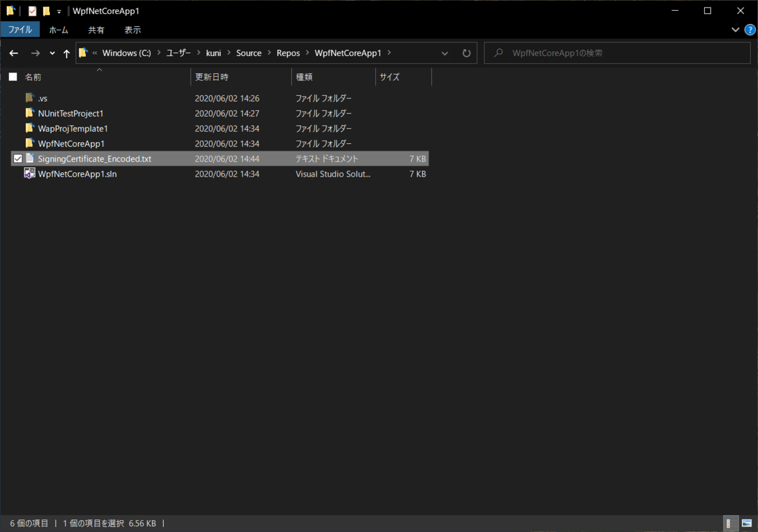Click the search magnifier icon
This screenshot has width=758, height=532.
[x=500, y=54]
